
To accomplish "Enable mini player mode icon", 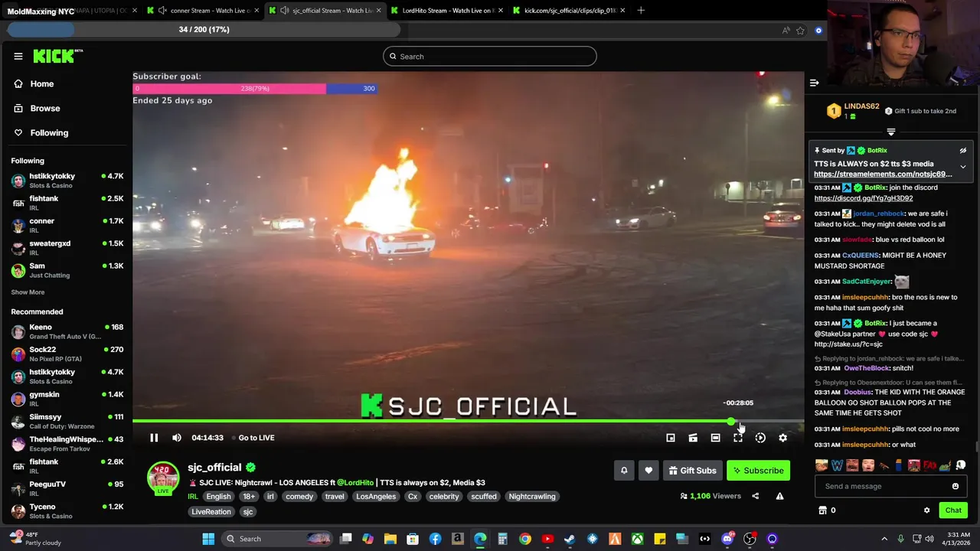I will point(671,438).
